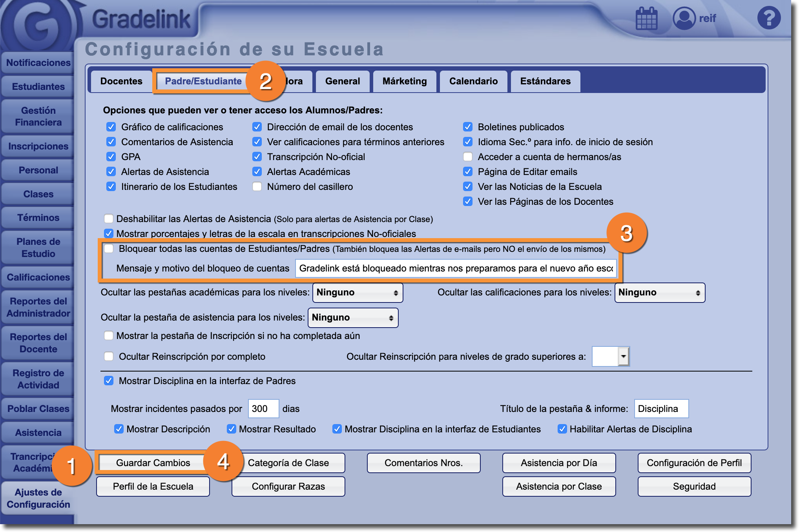Open the help question mark icon
The image size is (799, 532).
[769, 18]
